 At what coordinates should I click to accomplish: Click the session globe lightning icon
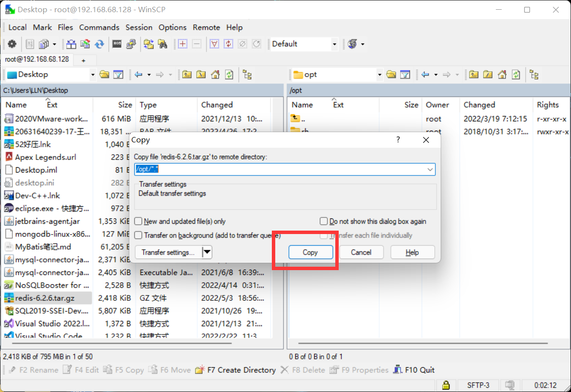pos(352,44)
